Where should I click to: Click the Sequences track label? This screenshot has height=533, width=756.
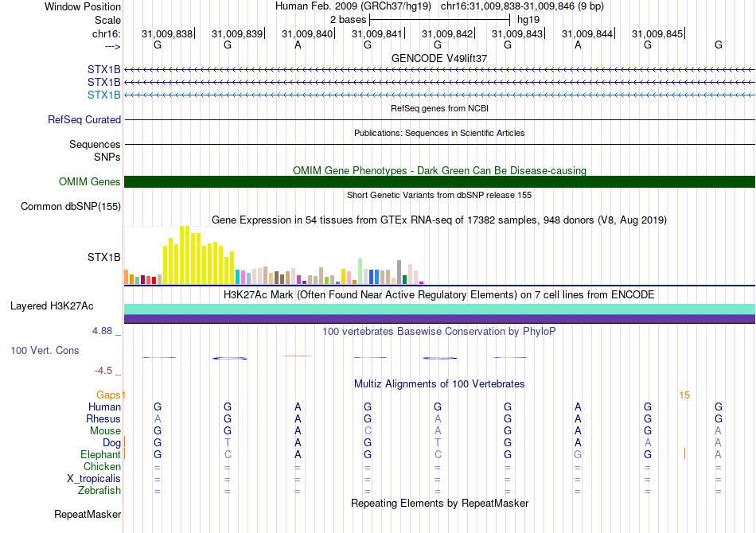point(95,144)
